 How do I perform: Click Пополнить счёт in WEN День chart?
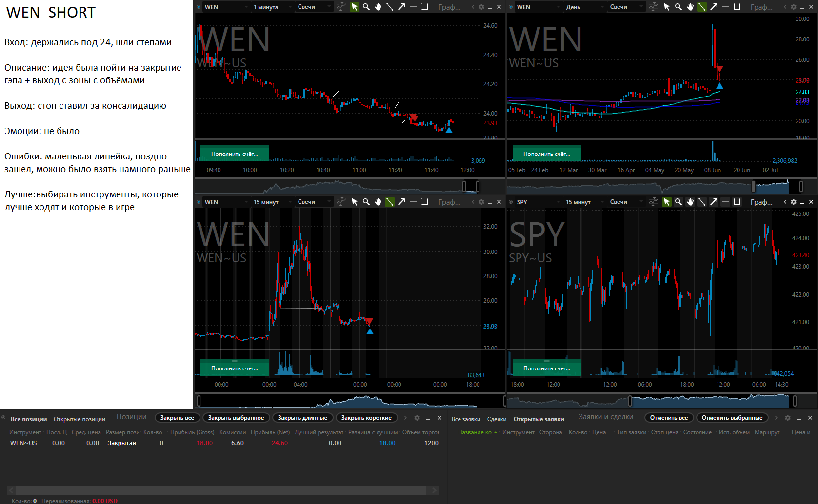[546, 154]
